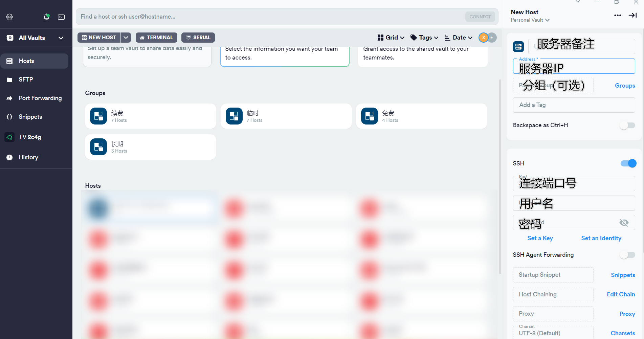Open local terminal icon in sidebar header
Viewport: 644px width, 339px height.
pos(61,17)
